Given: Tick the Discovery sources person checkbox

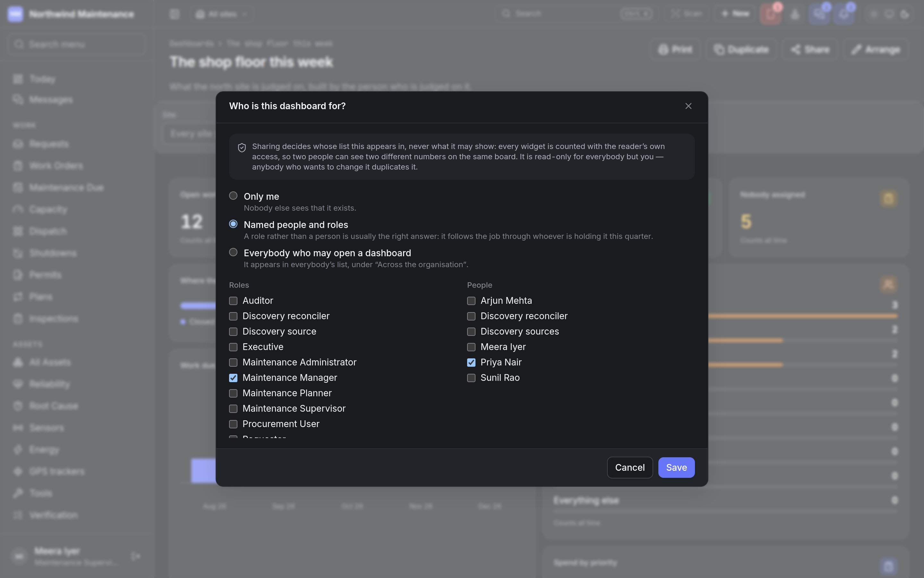Looking at the screenshot, I should 471,331.
